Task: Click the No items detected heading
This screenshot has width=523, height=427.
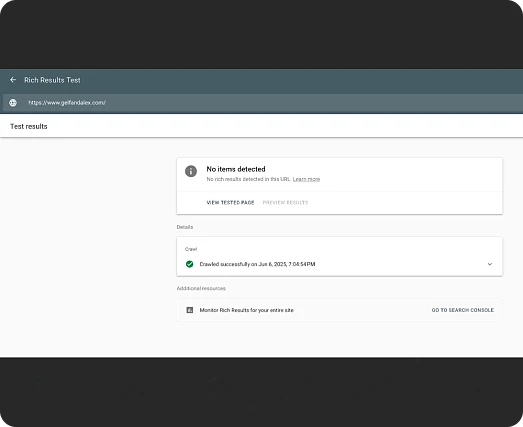Action: coord(236,169)
